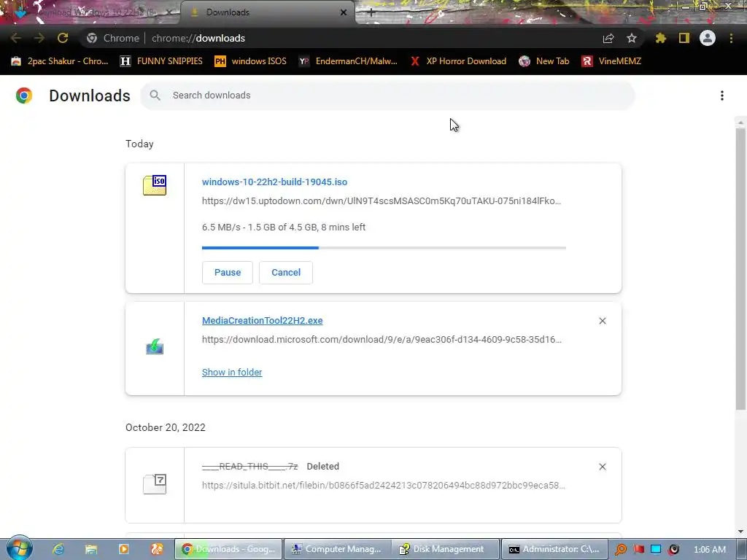Bookmark this tab with star icon
Viewport: 747px width, 560px height.
(632, 38)
